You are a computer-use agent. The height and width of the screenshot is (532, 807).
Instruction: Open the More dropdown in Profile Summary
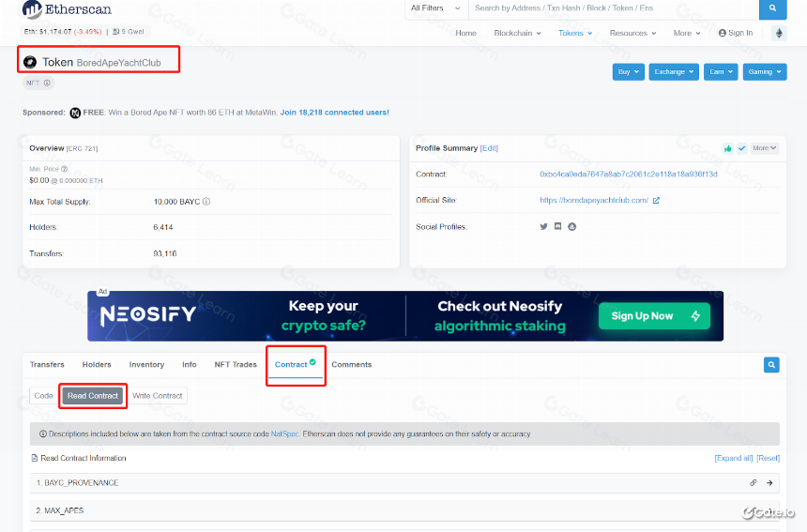point(764,148)
